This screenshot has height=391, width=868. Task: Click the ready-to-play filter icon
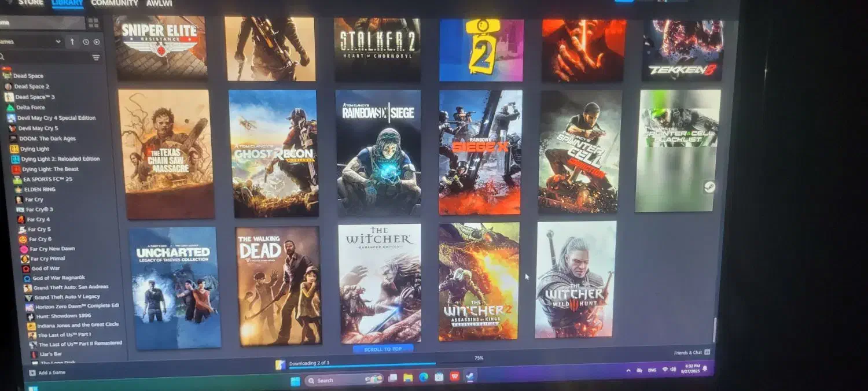click(x=97, y=42)
